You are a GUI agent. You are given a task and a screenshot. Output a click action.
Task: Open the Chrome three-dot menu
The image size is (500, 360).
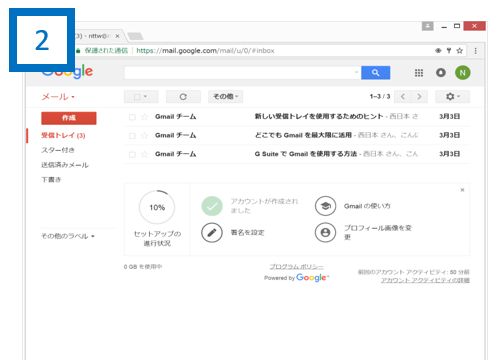[475, 51]
